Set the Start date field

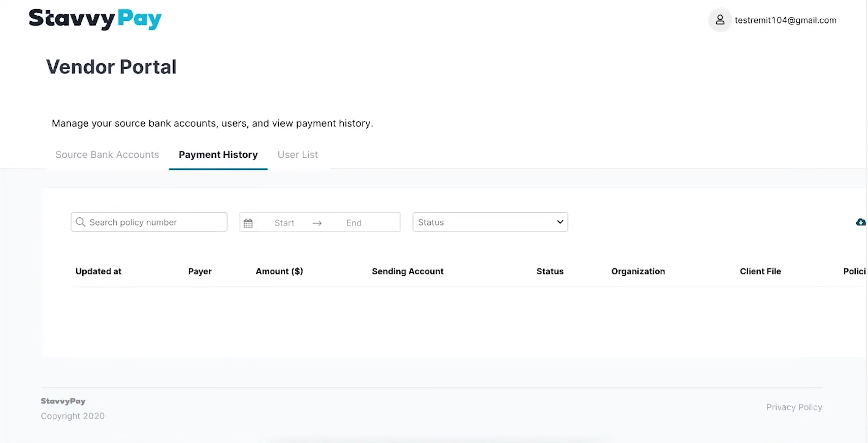284,223
